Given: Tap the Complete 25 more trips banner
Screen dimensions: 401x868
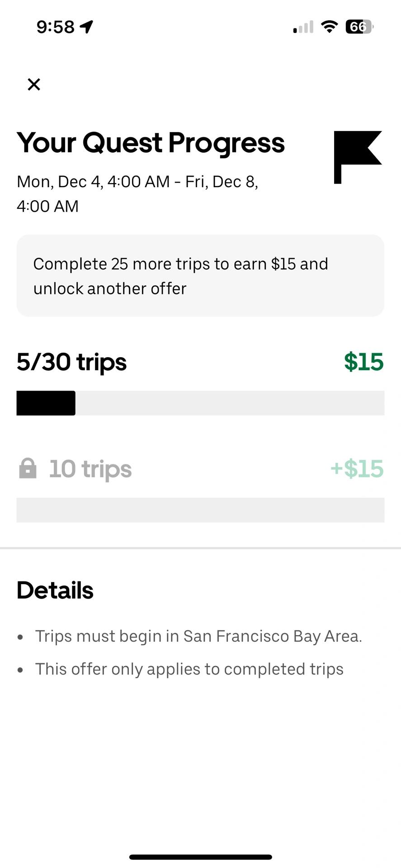Looking at the screenshot, I should pos(200,276).
